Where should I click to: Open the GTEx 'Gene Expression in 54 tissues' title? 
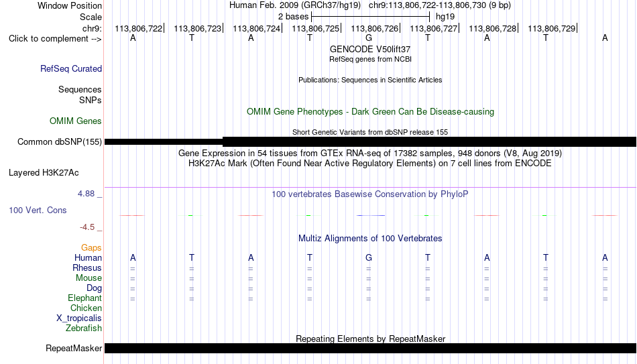(x=370, y=153)
